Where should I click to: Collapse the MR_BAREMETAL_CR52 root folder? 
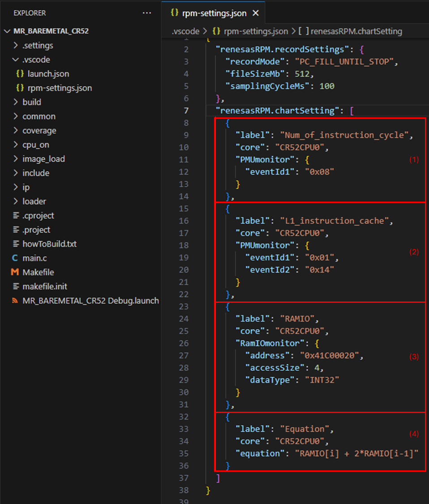click(7, 31)
